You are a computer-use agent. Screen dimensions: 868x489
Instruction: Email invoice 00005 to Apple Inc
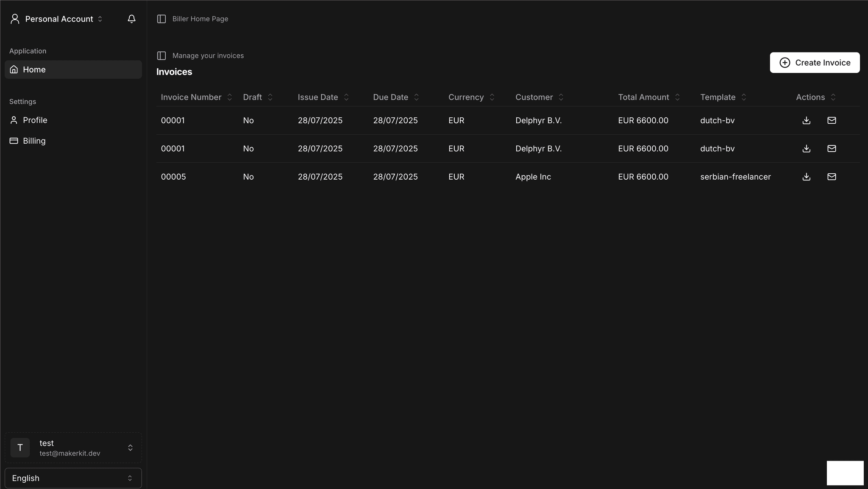[x=831, y=177]
